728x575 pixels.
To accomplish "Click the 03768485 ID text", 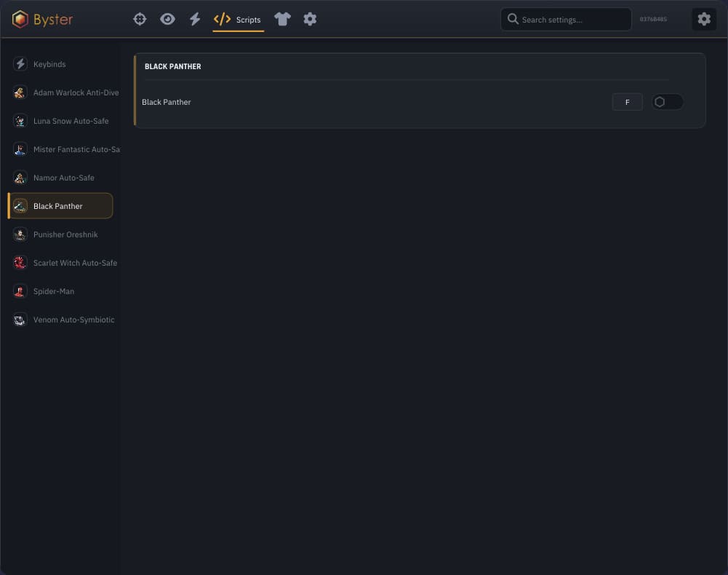I will coord(653,19).
